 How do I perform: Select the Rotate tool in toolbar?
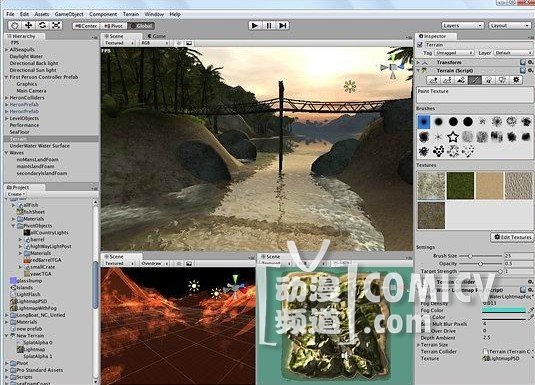pos(42,25)
